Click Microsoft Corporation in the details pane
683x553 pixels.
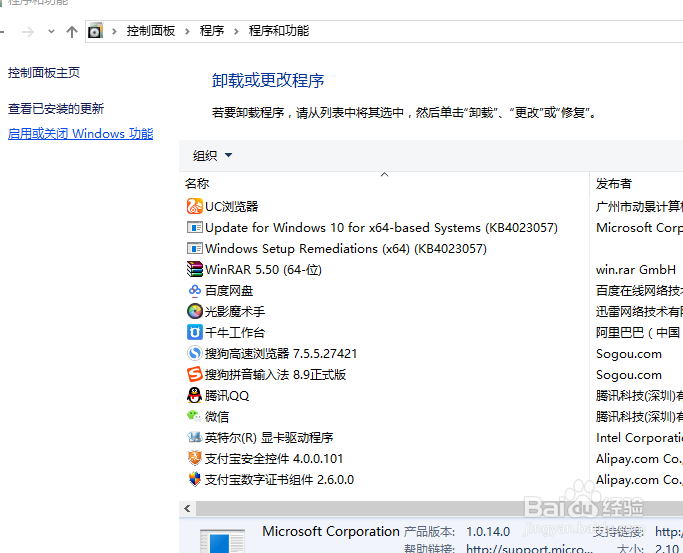click(x=331, y=531)
